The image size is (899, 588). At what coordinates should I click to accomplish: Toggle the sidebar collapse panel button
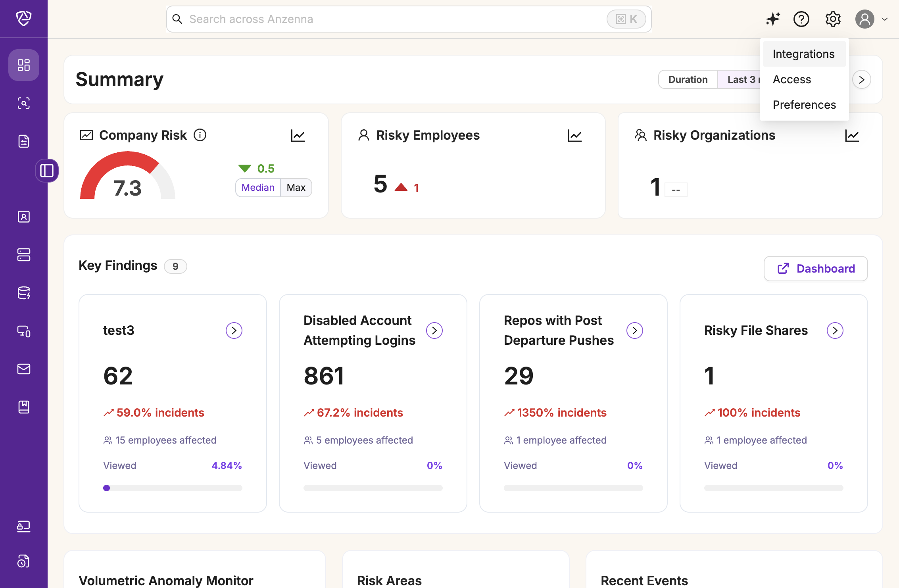coord(47,171)
